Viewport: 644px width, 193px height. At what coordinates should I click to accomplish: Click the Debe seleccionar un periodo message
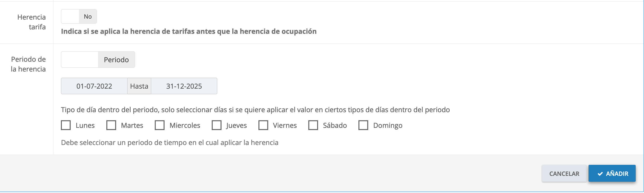(x=169, y=143)
